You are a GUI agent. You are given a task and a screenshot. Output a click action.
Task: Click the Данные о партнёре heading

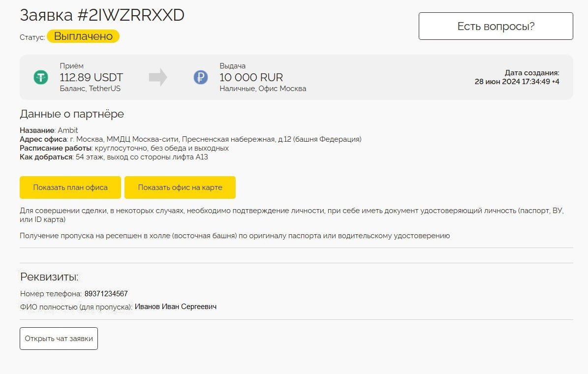pos(72,114)
